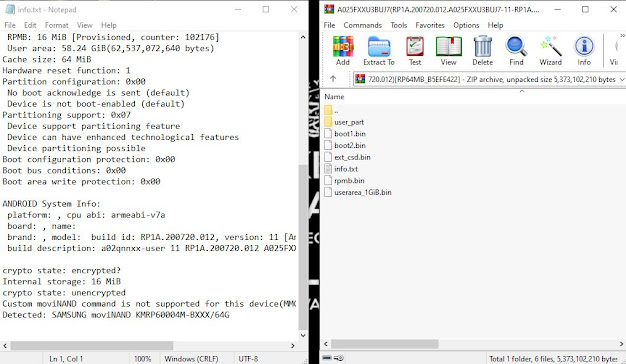The height and width of the screenshot is (364, 626).
Task: Minimize the WinRAR window
Action: pos(557,9)
